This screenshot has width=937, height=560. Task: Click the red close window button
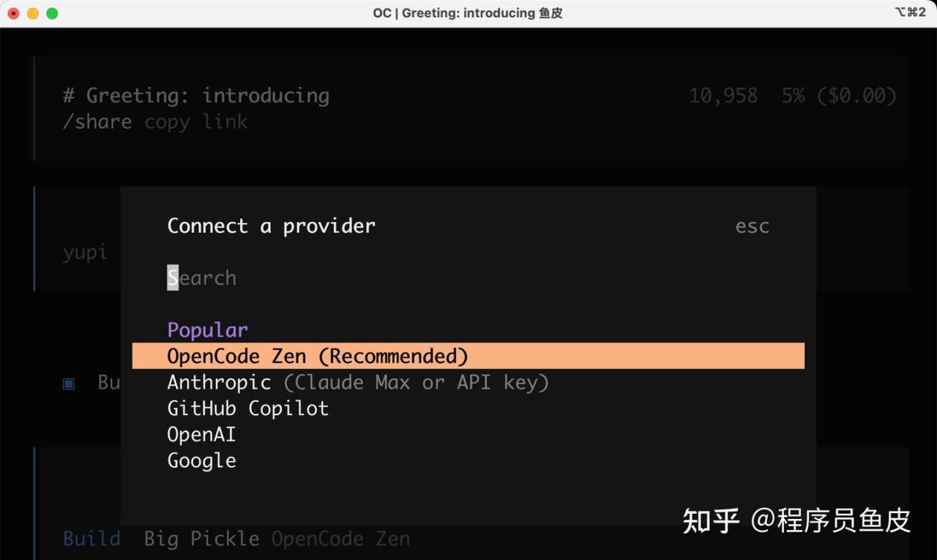[x=13, y=13]
